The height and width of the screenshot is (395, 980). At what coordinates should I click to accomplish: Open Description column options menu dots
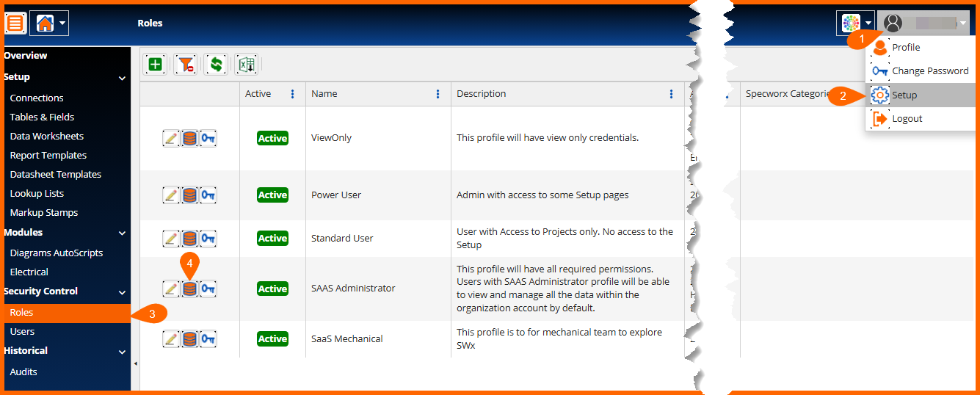tap(671, 94)
